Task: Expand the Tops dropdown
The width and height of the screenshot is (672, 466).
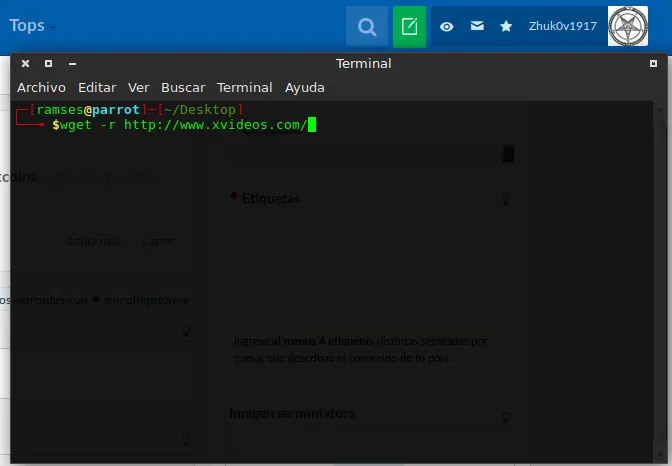Action: coord(32,26)
